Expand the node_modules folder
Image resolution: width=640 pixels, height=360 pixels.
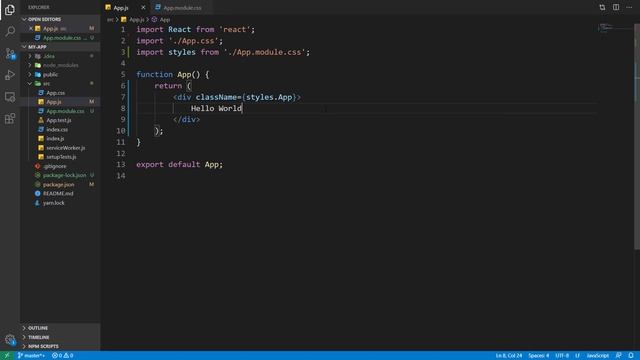[x=60, y=65]
